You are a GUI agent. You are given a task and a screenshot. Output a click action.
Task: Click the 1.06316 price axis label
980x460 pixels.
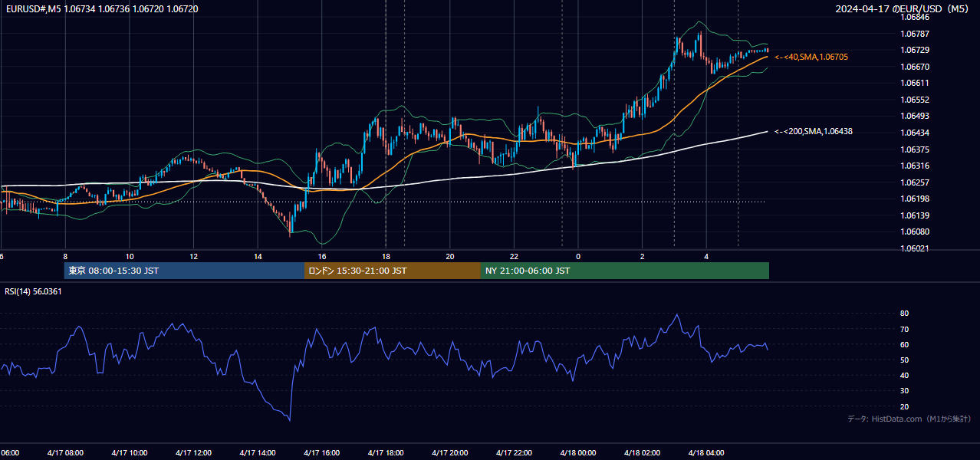tap(915, 166)
